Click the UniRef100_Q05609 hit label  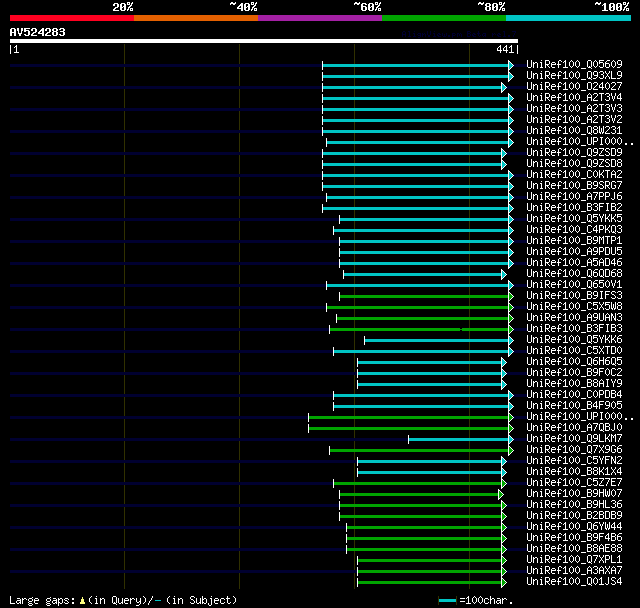pos(574,64)
